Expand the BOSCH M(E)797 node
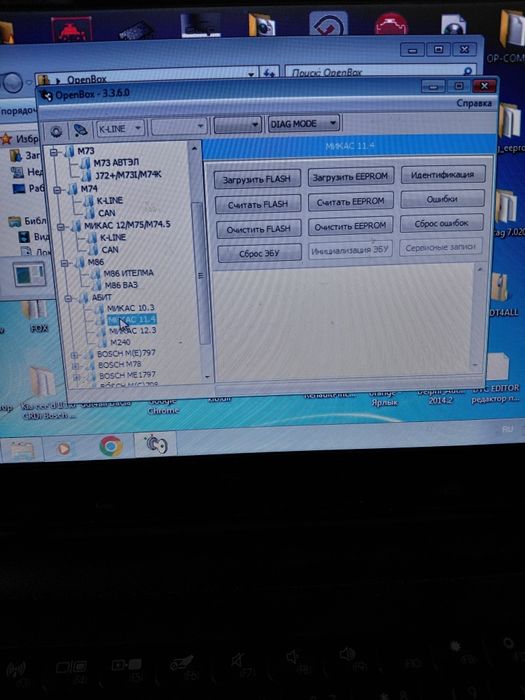 [74, 355]
